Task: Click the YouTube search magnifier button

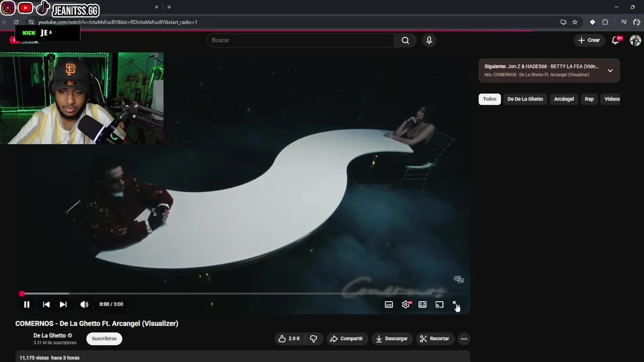Action: [x=405, y=40]
